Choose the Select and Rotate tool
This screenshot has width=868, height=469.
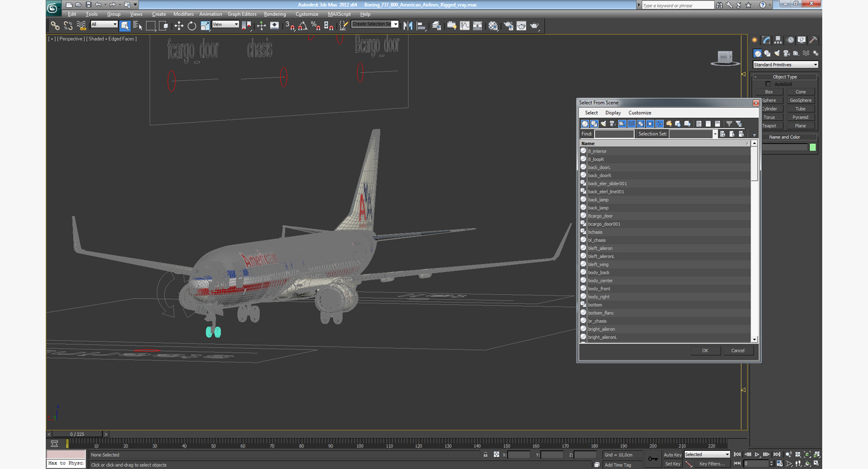pyautogui.click(x=192, y=25)
